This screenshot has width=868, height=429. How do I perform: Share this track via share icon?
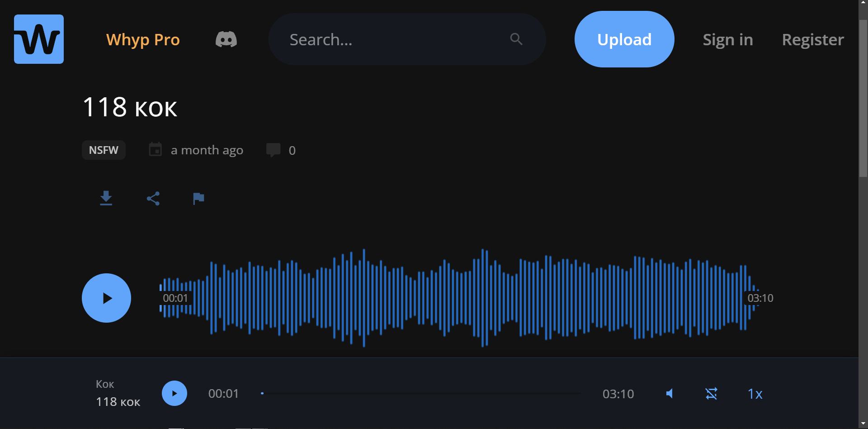[x=153, y=198]
